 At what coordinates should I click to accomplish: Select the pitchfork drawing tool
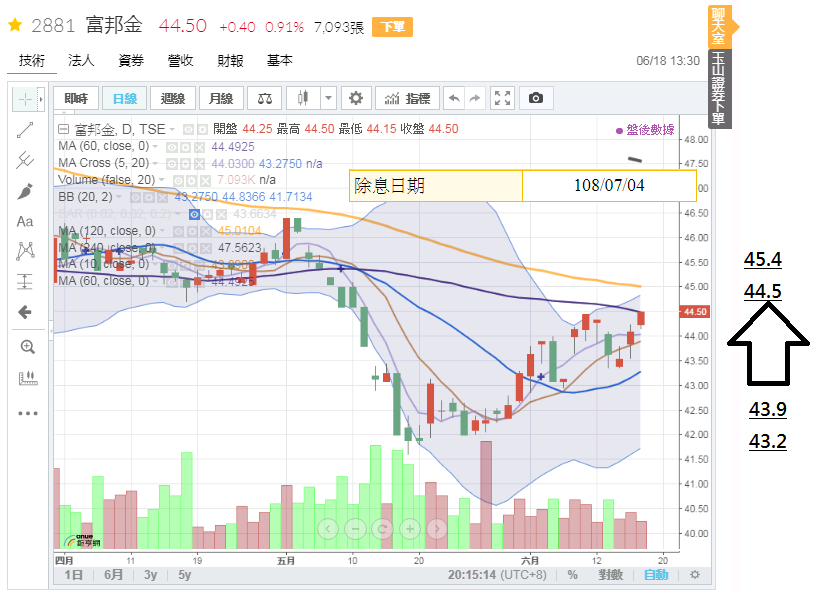point(25,160)
